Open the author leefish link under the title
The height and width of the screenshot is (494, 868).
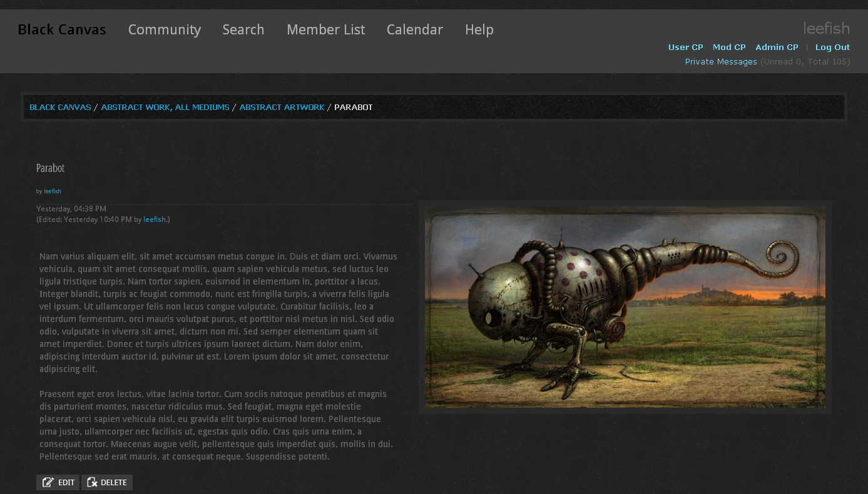[53, 191]
